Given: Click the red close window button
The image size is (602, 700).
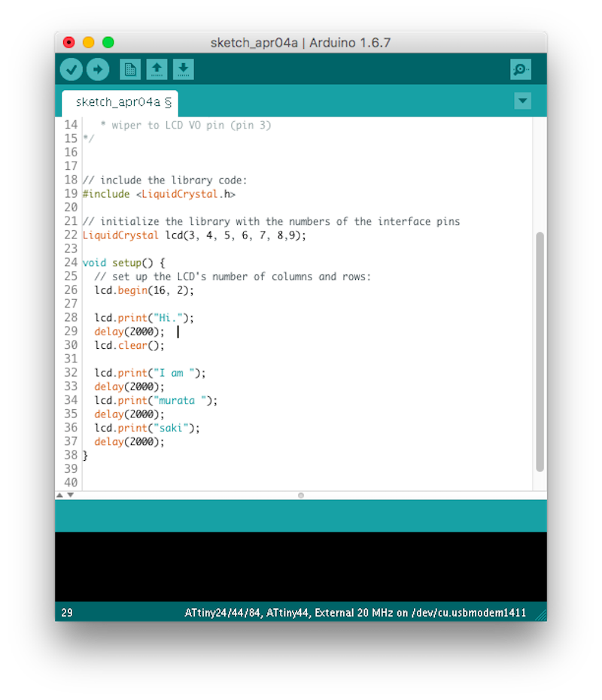Looking at the screenshot, I should (68, 42).
